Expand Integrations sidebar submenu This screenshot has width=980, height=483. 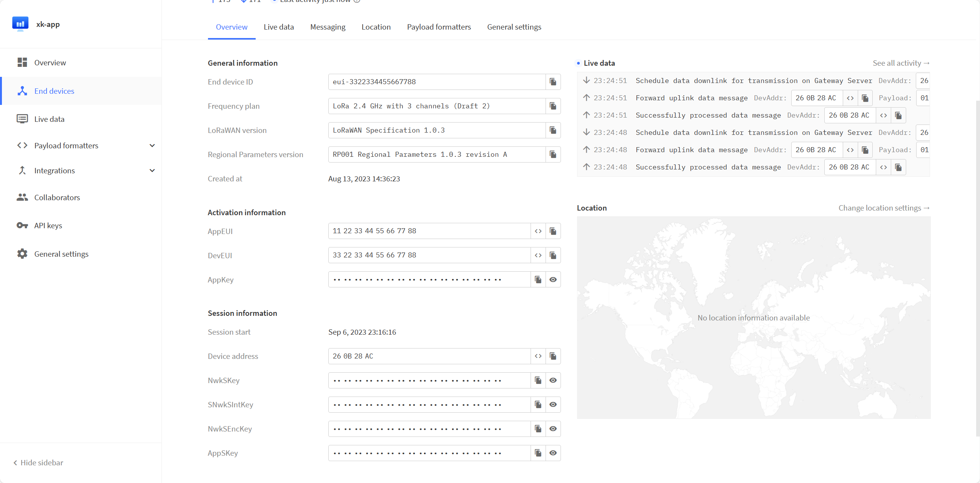tap(152, 171)
